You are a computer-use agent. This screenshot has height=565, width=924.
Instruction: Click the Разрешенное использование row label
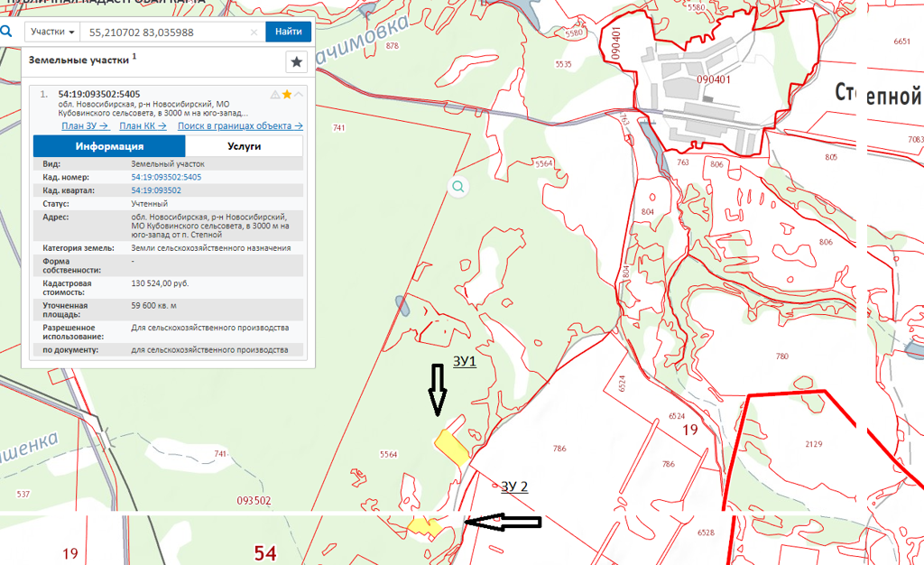[73, 332]
